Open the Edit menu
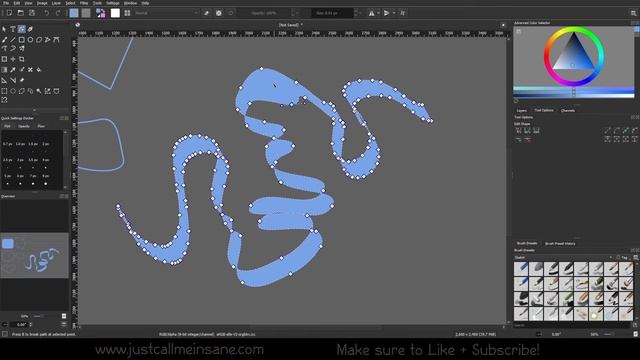 17,3
